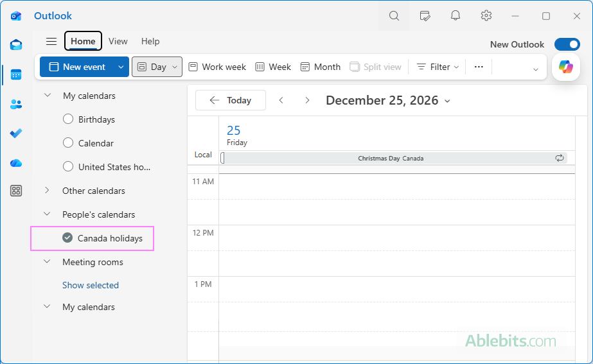
Task: Toggle the navigation pane hamburger menu
Action: tap(51, 41)
